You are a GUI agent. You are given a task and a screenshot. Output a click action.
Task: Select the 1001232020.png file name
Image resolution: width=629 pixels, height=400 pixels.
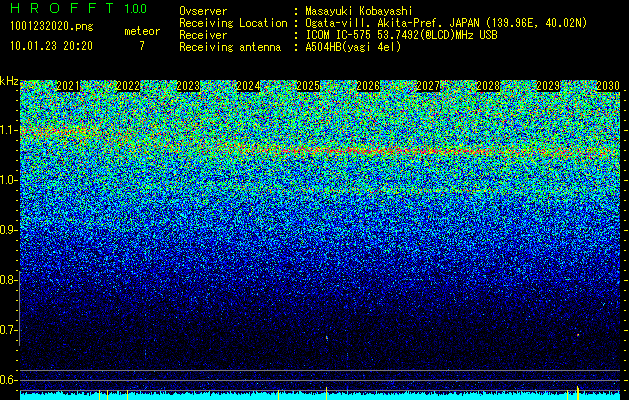tap(52, 26)
